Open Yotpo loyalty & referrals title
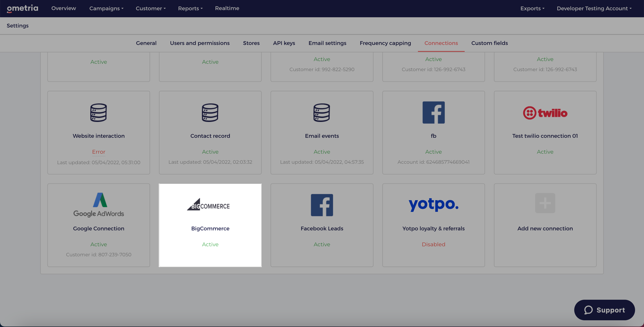The image size is (644, 327). 434,229
